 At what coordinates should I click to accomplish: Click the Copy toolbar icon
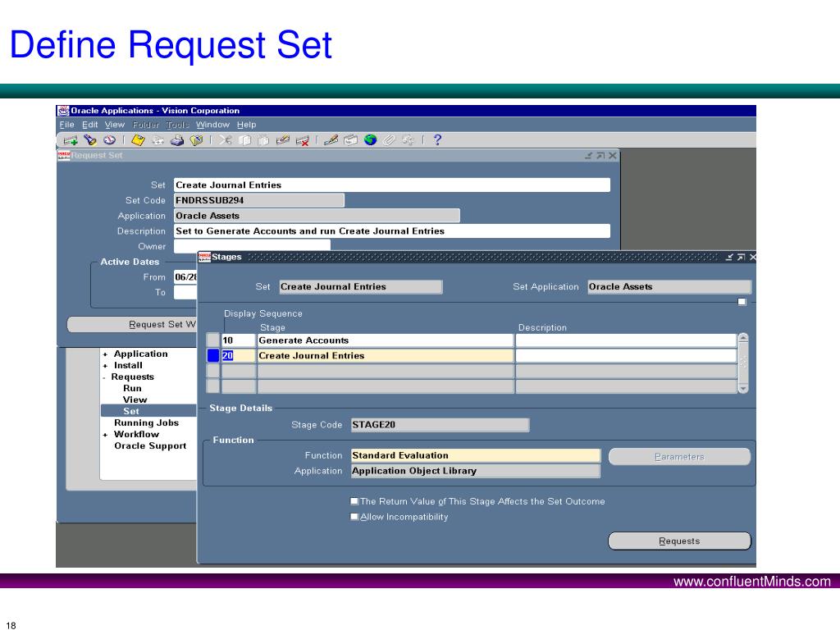point(244,140)
